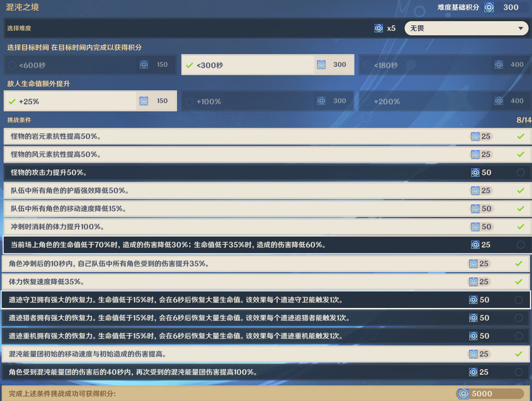
Task: Click points icon on 生命值低于70% row
Action: [475, 245]
